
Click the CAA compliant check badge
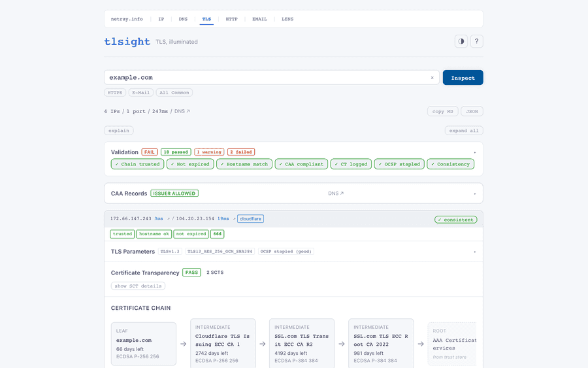click(x=301, y=164)
